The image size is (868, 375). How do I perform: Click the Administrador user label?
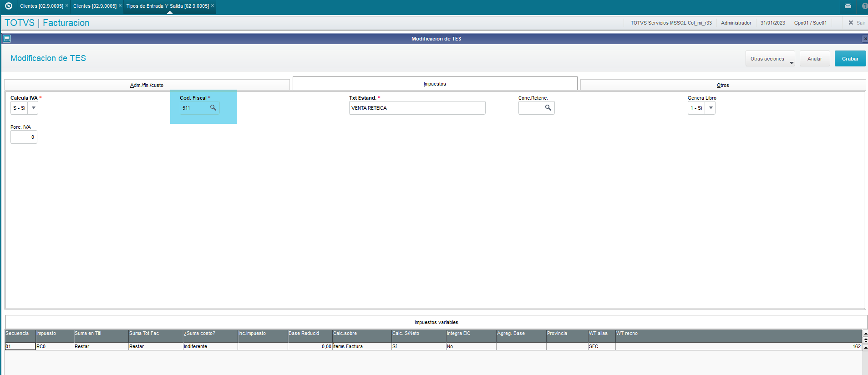point(736,23)
